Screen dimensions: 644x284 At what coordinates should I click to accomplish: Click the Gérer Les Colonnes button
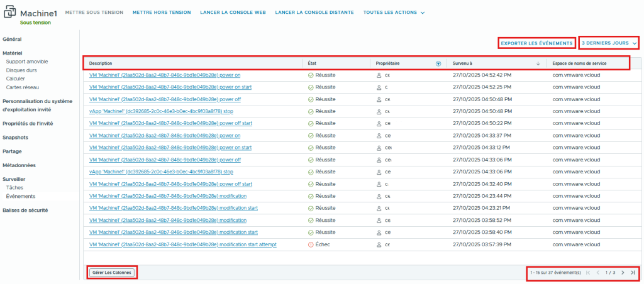(111, 273)
